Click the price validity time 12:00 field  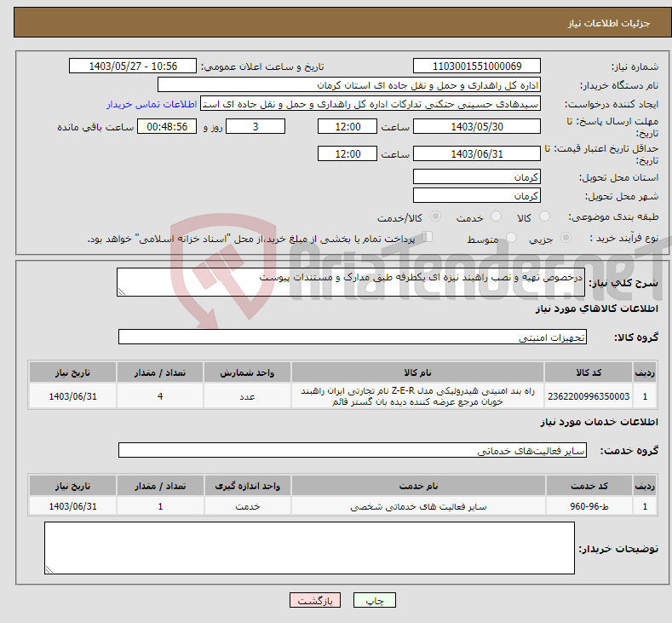[347, 153]
